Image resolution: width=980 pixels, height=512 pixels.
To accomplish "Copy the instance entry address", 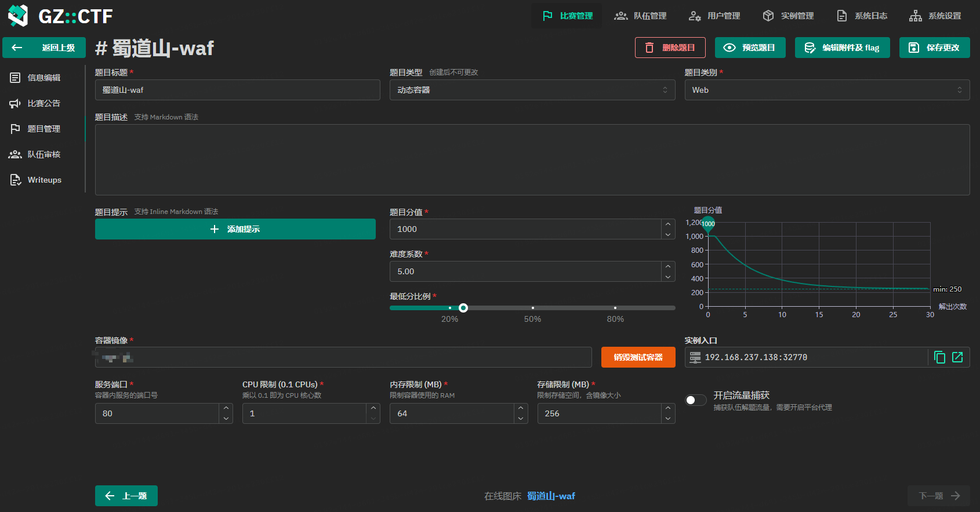I will click(939, 357).
